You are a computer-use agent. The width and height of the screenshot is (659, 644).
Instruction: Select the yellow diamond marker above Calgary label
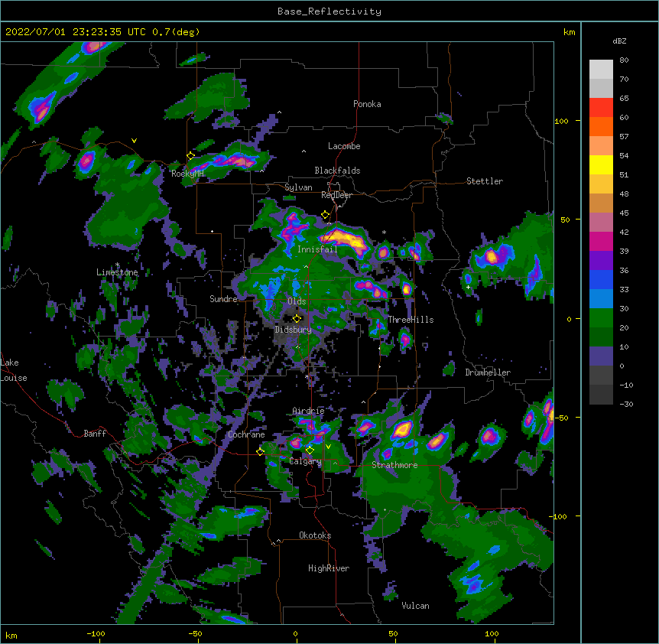point(310,450)
